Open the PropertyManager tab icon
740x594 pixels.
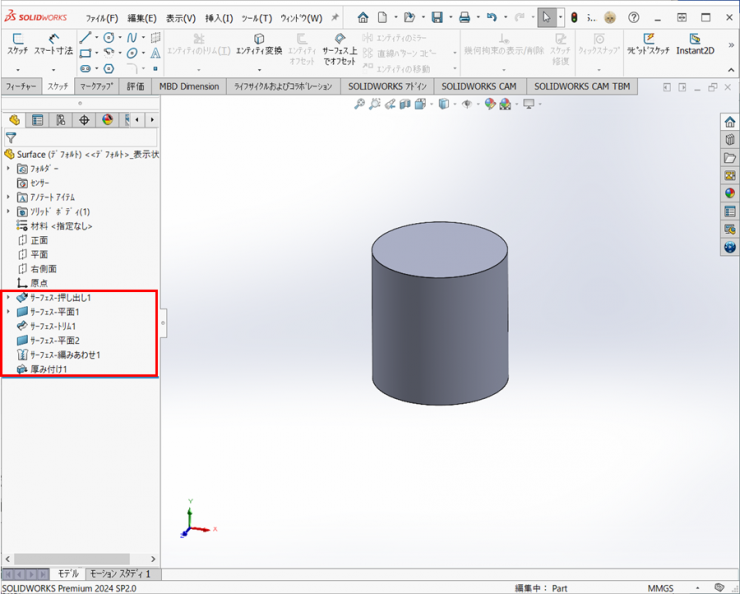tap(38, 120)
